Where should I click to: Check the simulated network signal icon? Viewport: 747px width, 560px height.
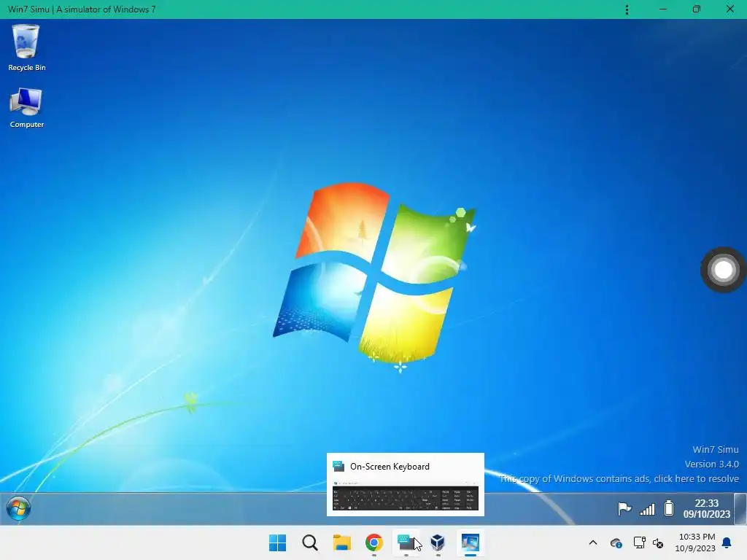[648, 509]
